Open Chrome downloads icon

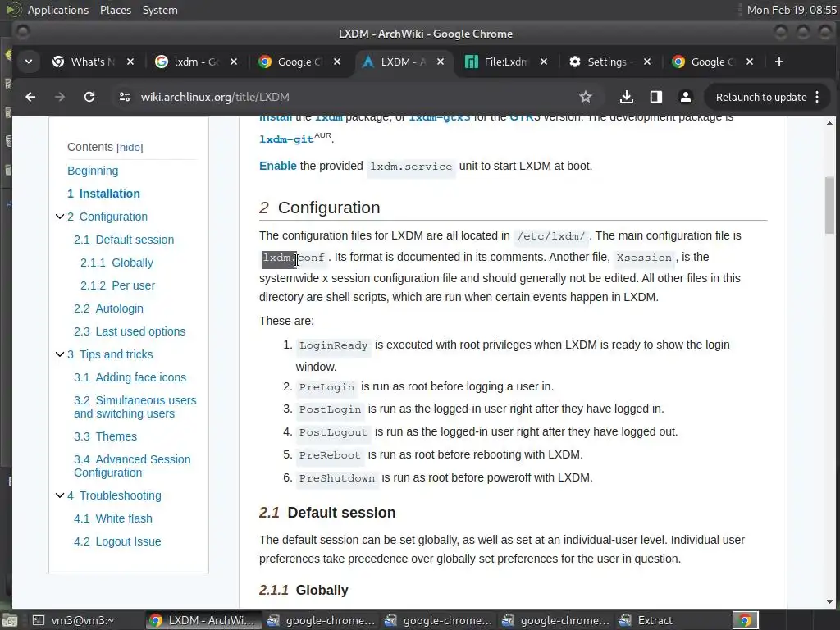[x=626, y=97]
